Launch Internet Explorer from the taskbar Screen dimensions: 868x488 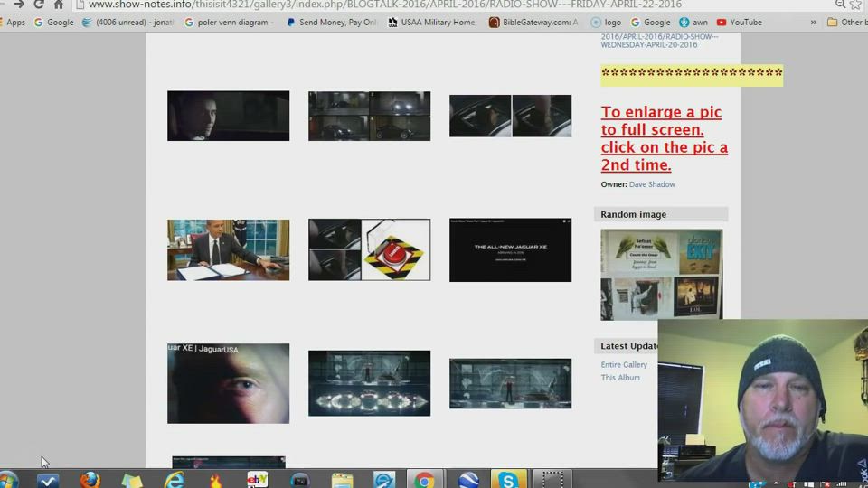tap(174, 480)
